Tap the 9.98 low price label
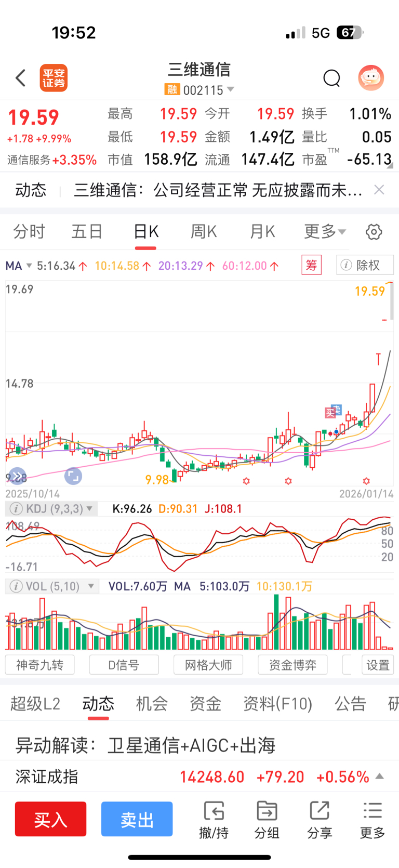 click(x=157, y=480)
